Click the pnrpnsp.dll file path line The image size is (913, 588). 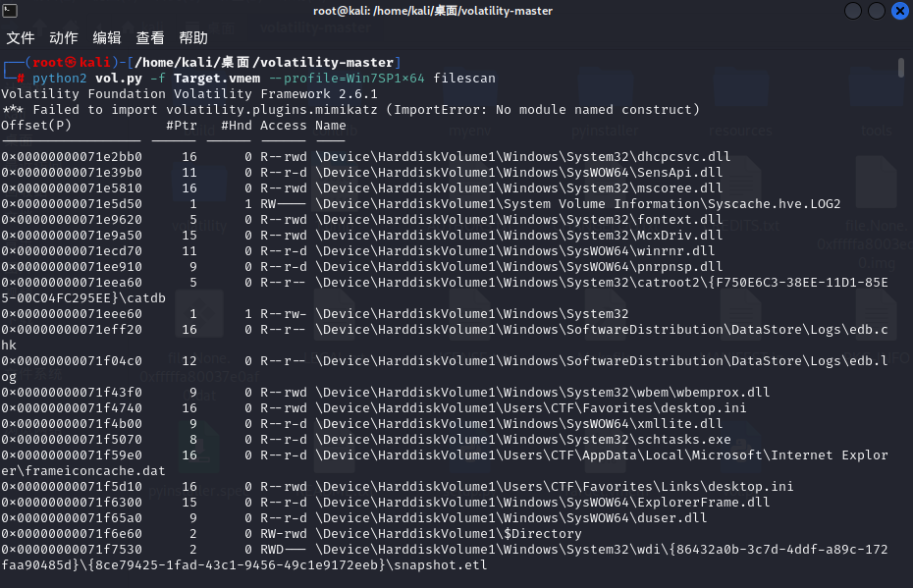pos(518,267)
